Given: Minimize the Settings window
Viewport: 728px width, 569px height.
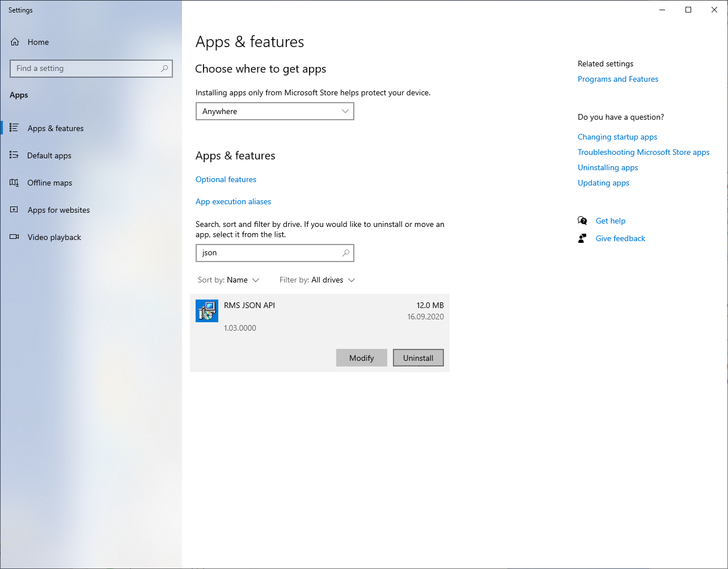Looking at the screenshot, I should click(x=662, y=10).
